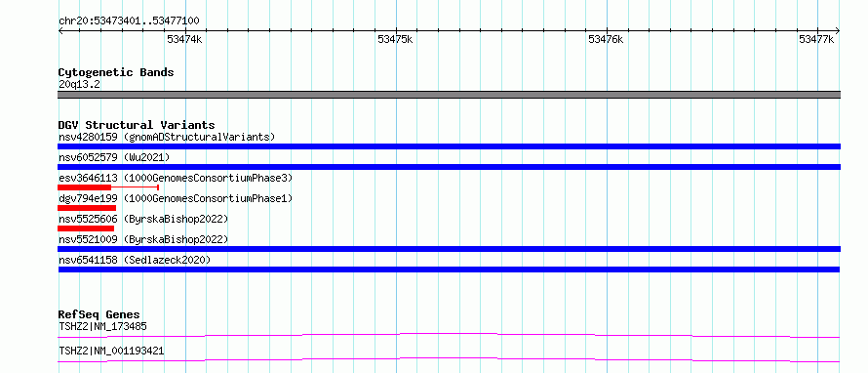Open variant nsv6052579 (Wu2021) label
Image resolution: width=868 pixels, height=373 pixels.
click(x=114, y=157)
